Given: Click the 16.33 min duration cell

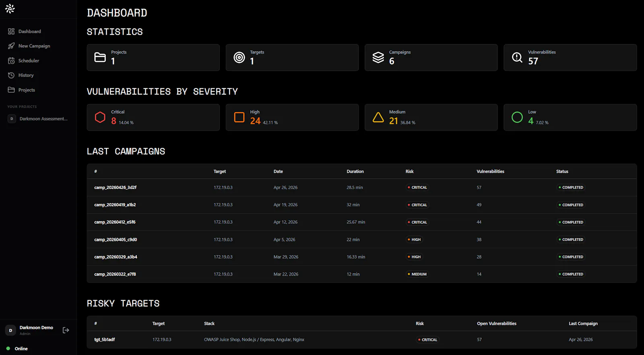Looking at the screenshot, I should point(356,257).
